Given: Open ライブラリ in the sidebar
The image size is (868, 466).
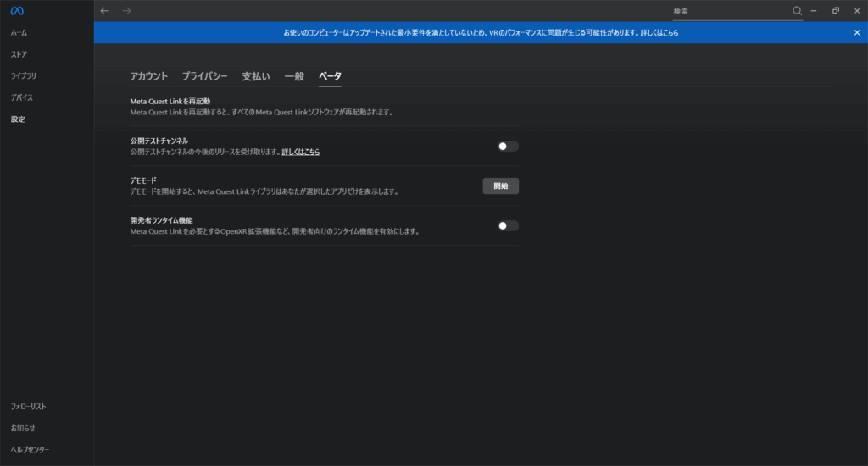Looking at the screenshot, I should (23, 75).
